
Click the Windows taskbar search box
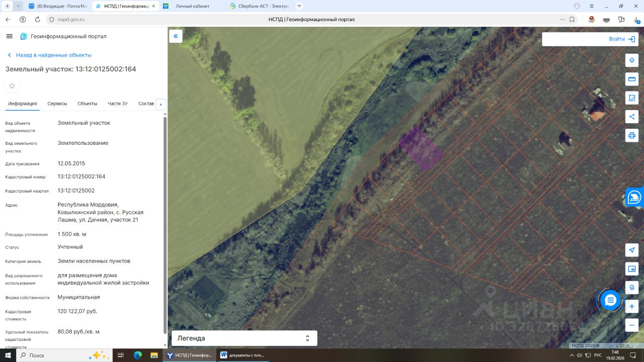point(64,355)
